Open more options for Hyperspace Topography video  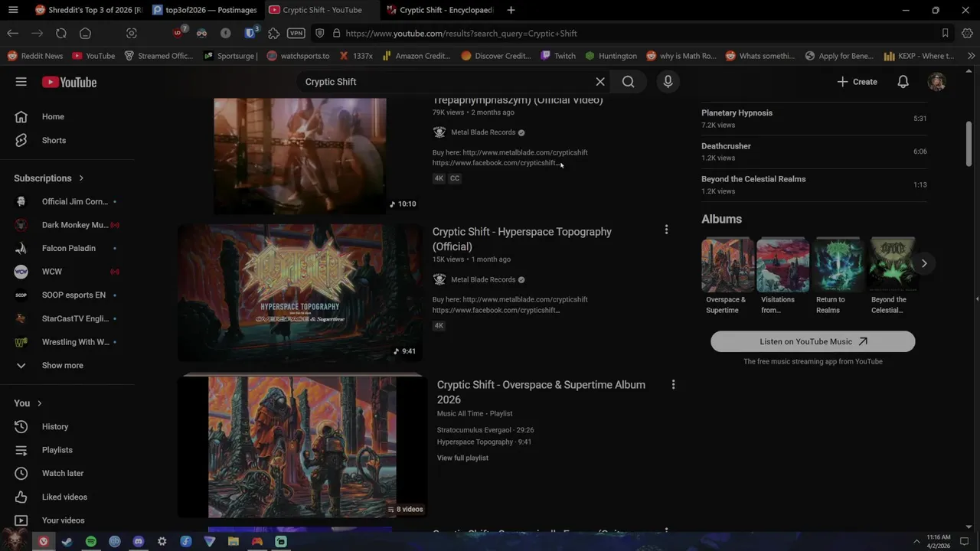(666, 230)
